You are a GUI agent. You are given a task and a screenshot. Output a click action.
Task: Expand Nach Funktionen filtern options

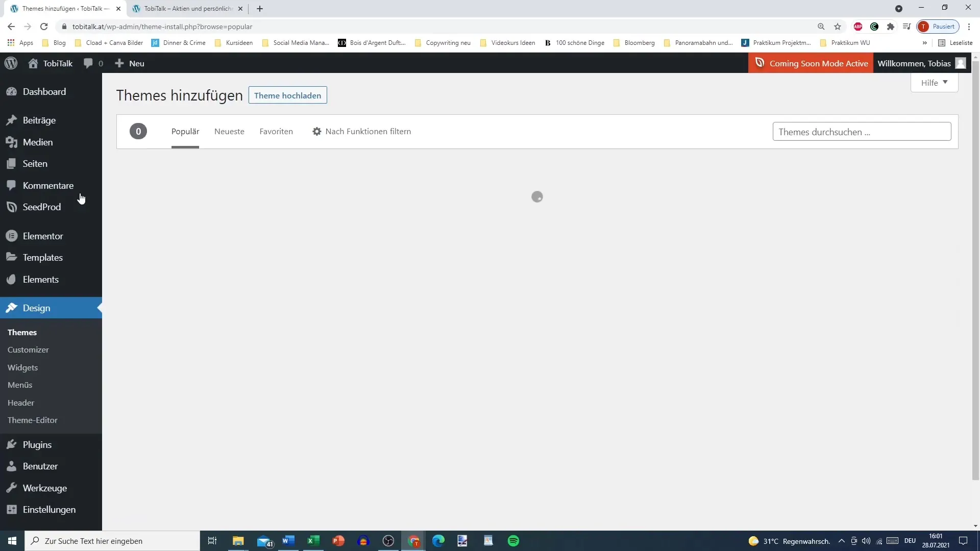pyautogui.click(x=361, y=131)
